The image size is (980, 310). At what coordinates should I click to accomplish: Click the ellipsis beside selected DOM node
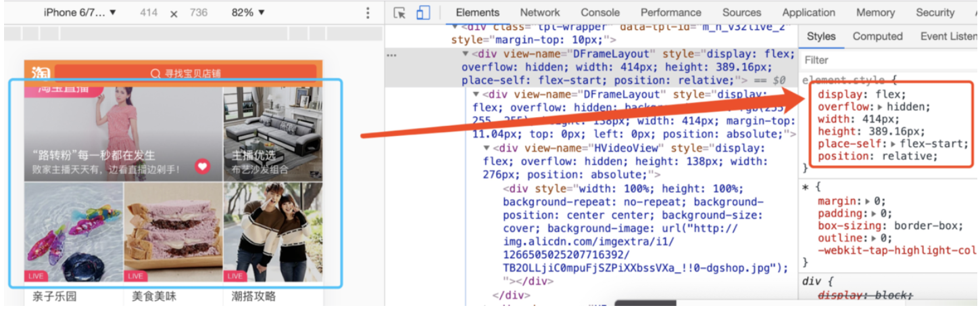pyautogui.click(x=391, y=55)
